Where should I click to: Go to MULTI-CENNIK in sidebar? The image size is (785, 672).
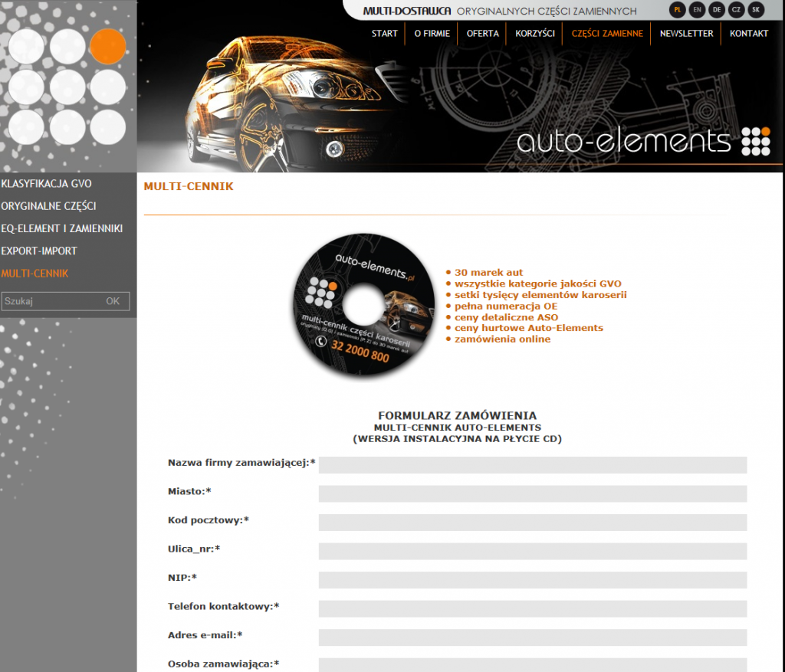34,274
